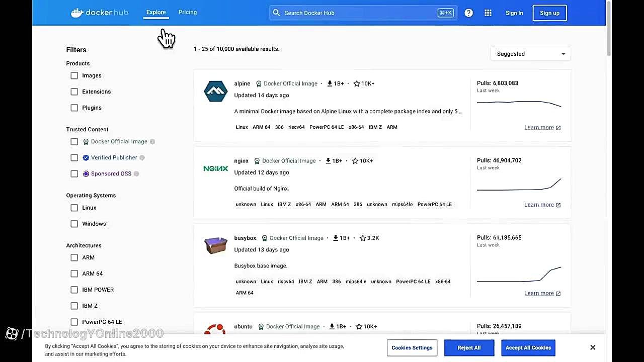Click the alpine pulls trend chart
The height and width of the screenshot is (362, 644).
click(519, 103)
